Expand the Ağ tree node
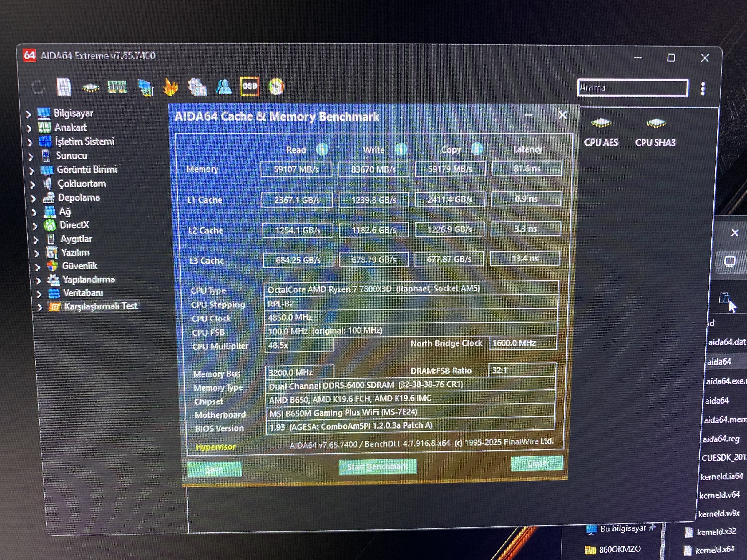Image resolution: width=747 pixels, height=560 pixels. [34, 213]
